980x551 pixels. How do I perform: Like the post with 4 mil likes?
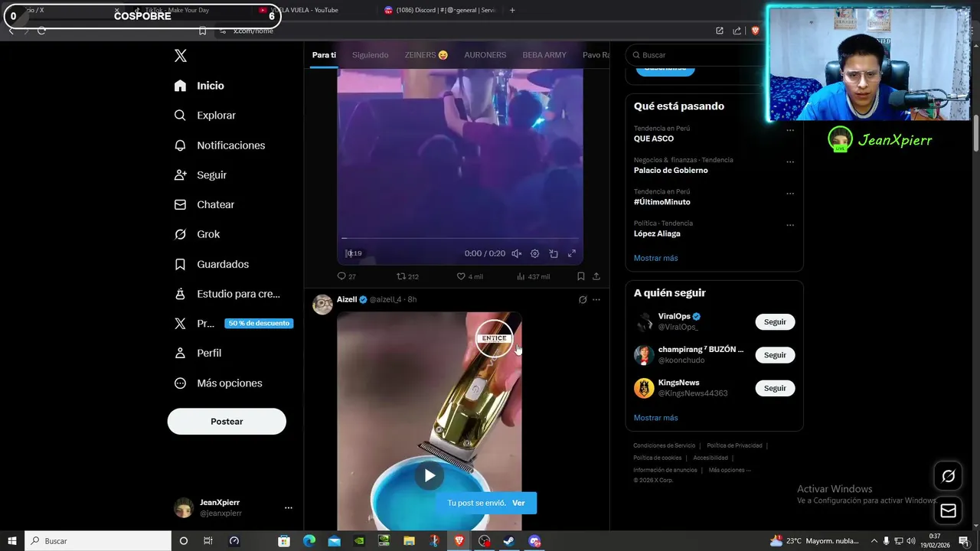[469, 276]
